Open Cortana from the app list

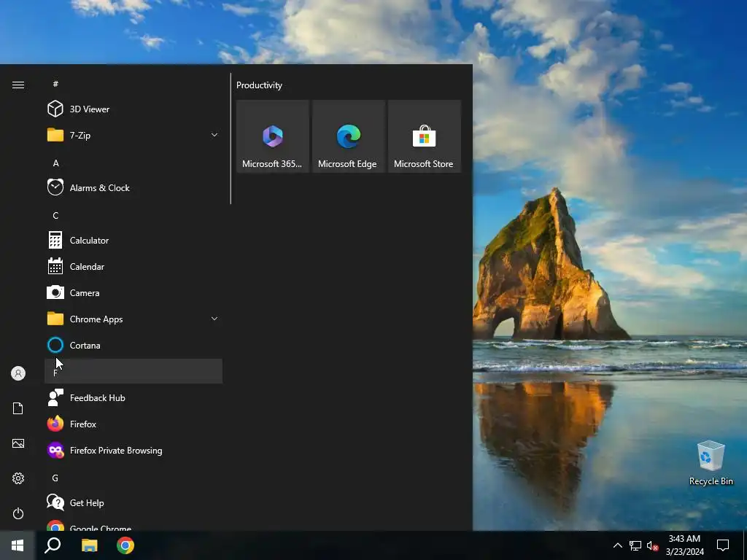[x=133, y=345]
